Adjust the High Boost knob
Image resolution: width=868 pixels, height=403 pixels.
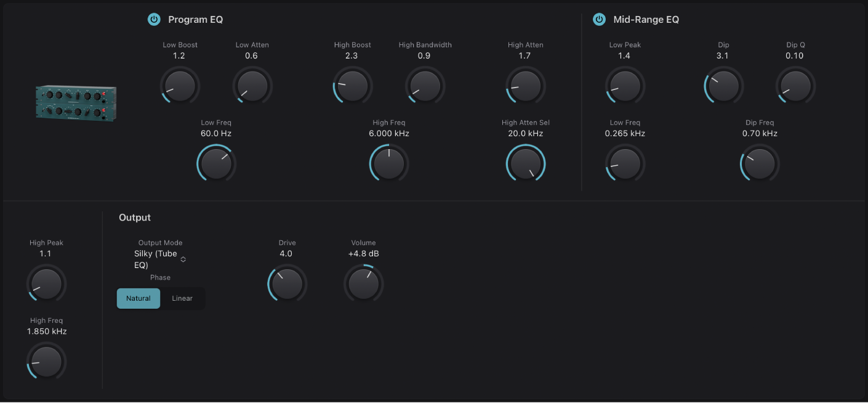(x=352, y=86)
